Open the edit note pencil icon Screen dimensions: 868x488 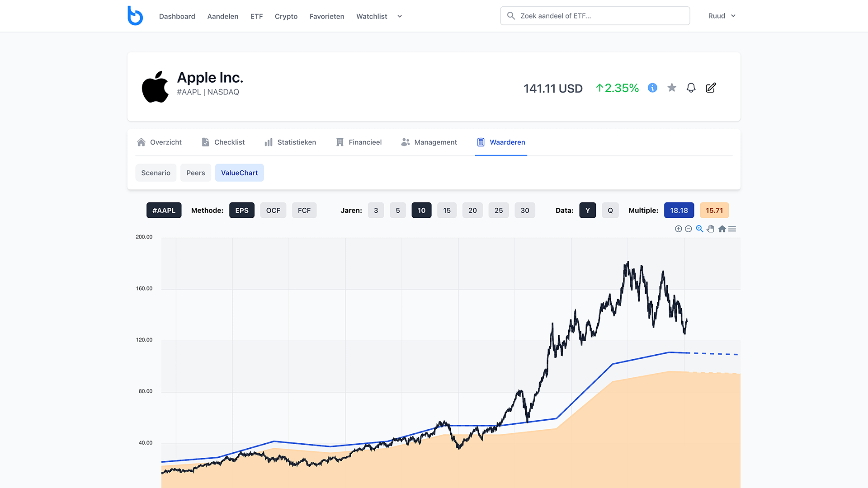(711, 88)
